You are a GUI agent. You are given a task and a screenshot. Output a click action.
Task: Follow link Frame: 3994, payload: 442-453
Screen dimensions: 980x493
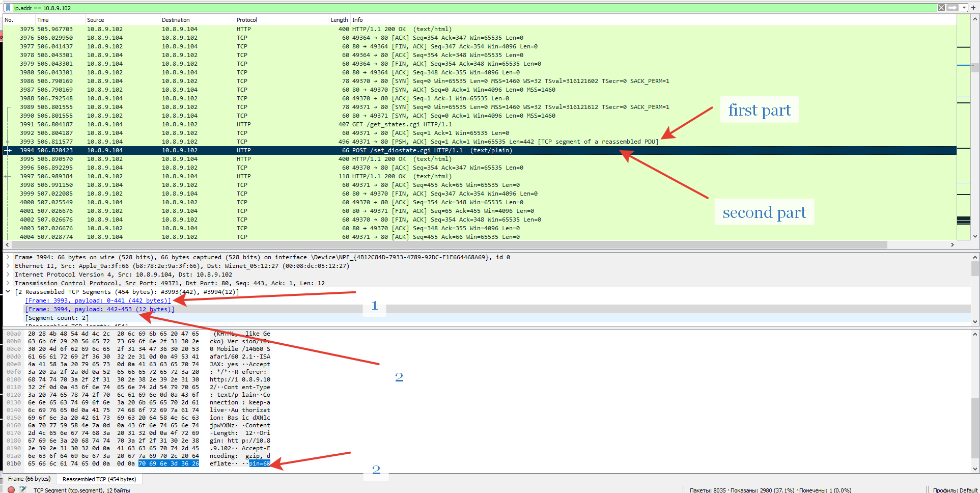click(100, 309)
